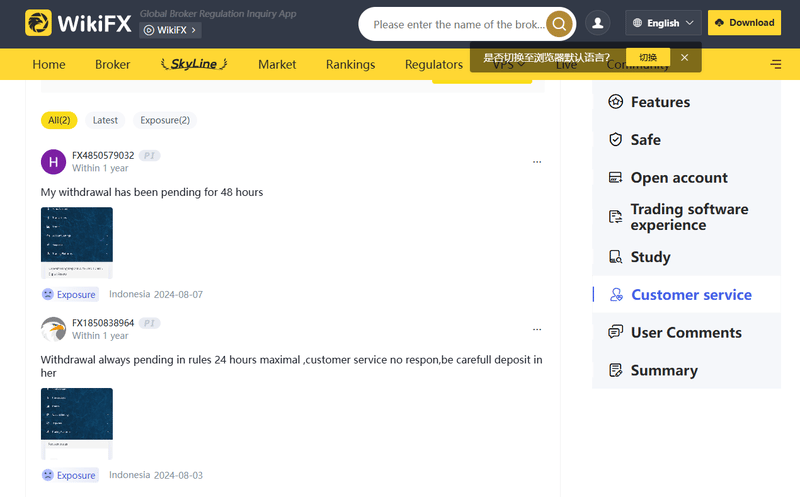Focus the broker name search field
Image resolution: width=800 pixels, height=497 pixels.
[458, 24]
